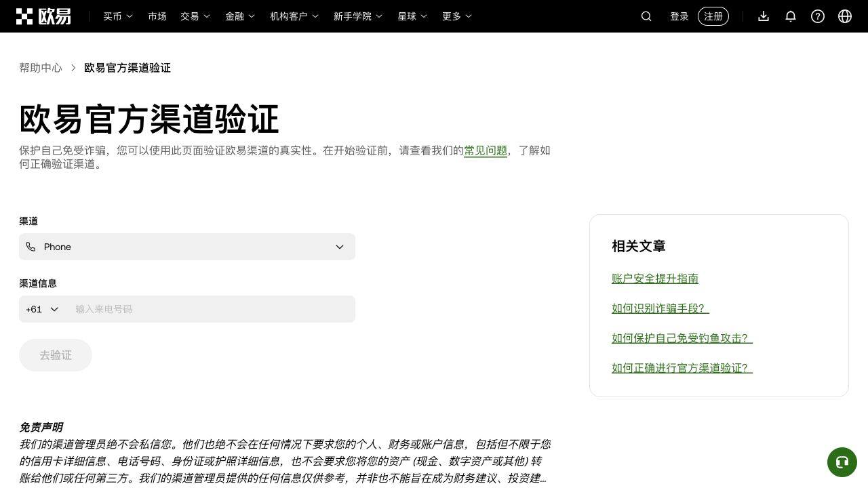Open 如何识别诈骗手段？ article
This screenshot has height=488, width=868.
660,308
